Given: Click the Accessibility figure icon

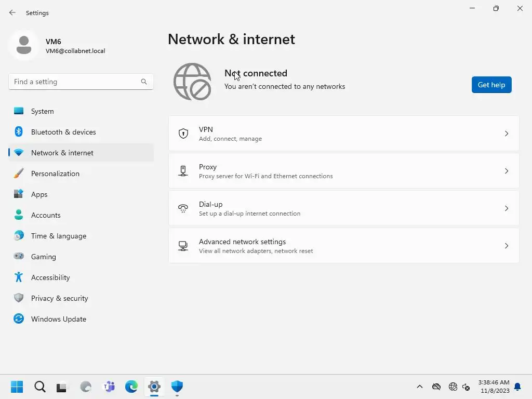Looking at the screenshot, I should tap(19, 277).
